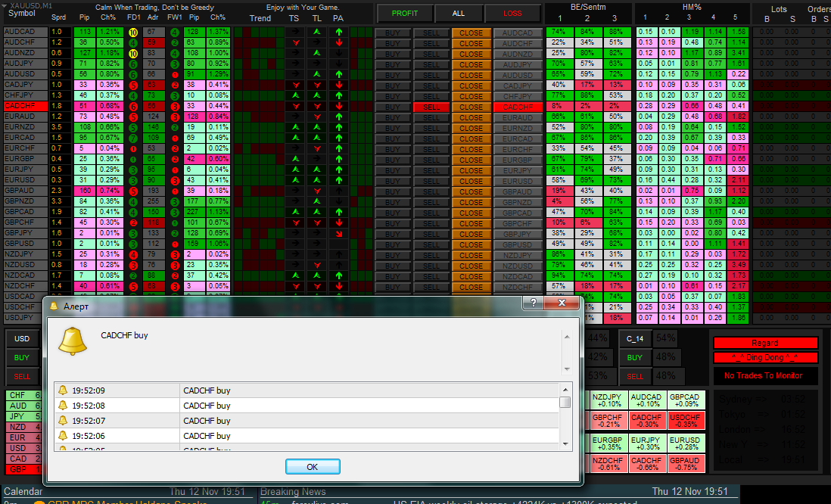Select the 19:52:08 CADCHF buy alert row

click(x=307, y=406)
